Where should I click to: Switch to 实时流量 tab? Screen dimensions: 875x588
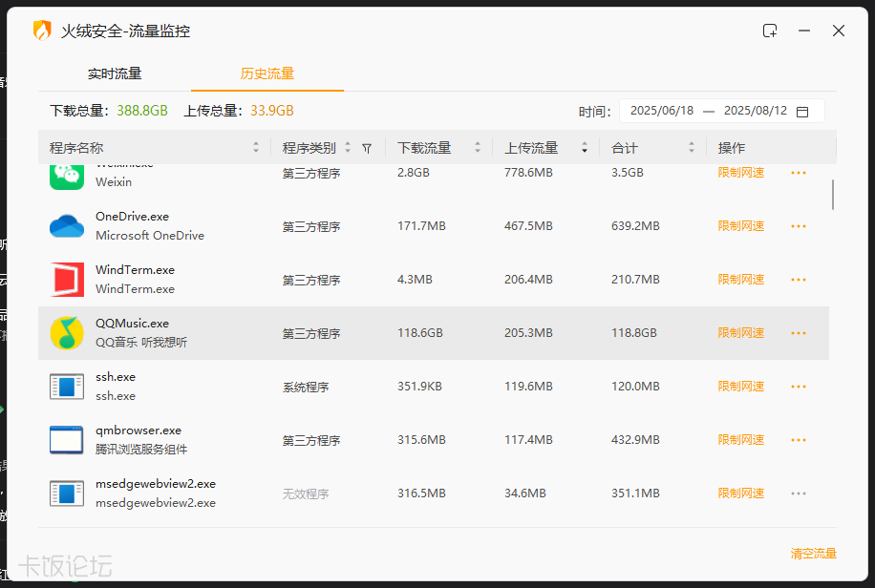(x=115, y=73)
